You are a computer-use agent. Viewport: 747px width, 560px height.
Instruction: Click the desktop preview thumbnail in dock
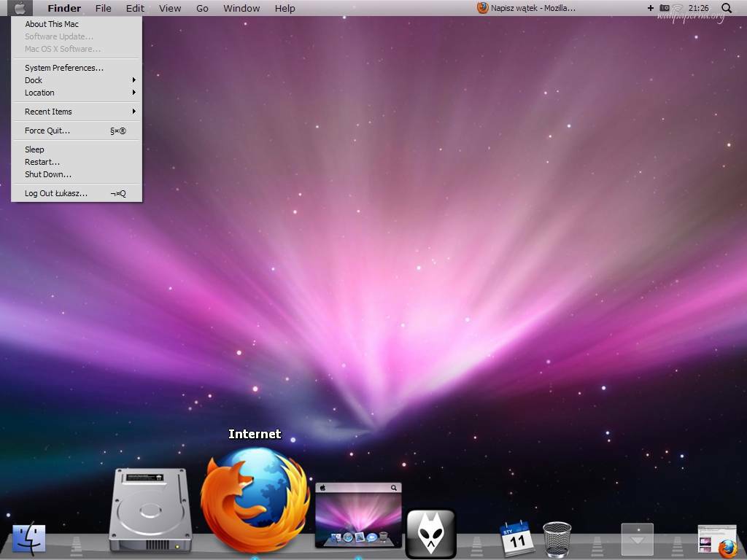click(358, 515)
